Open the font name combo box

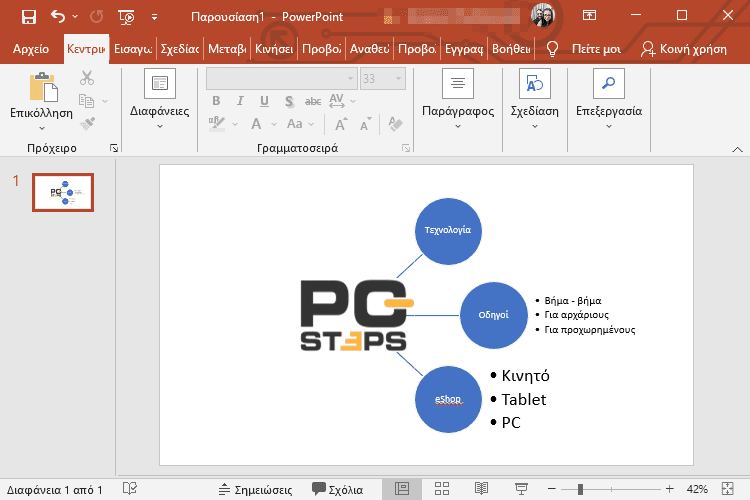[282, 78]
